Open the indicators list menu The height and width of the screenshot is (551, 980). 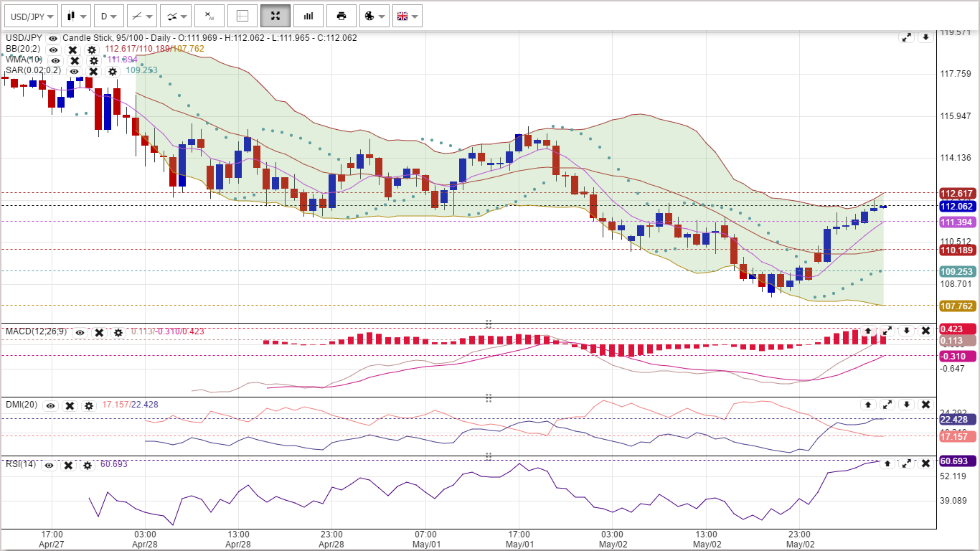(x=174, y=15)
